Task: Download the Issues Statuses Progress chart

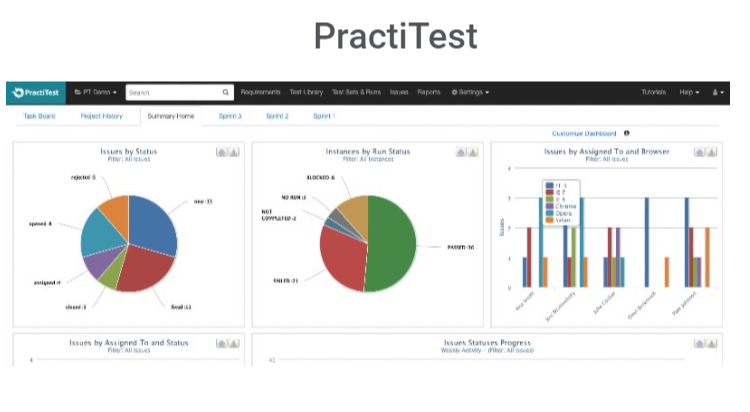Action: pos(712,344)
